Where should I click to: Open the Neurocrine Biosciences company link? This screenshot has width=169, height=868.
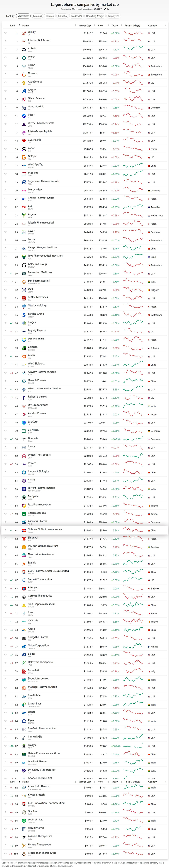41,554
